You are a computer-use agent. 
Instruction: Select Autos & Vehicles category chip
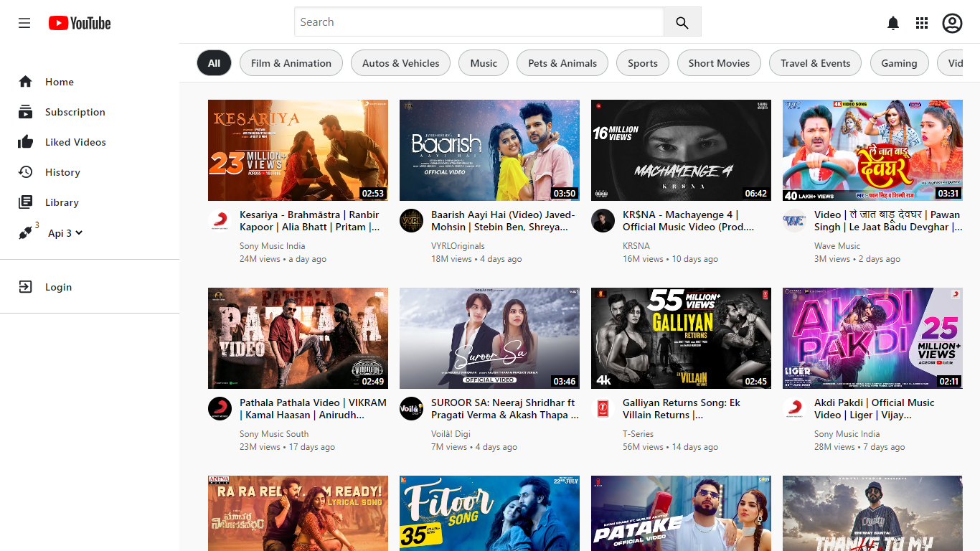tap(400, 63)
